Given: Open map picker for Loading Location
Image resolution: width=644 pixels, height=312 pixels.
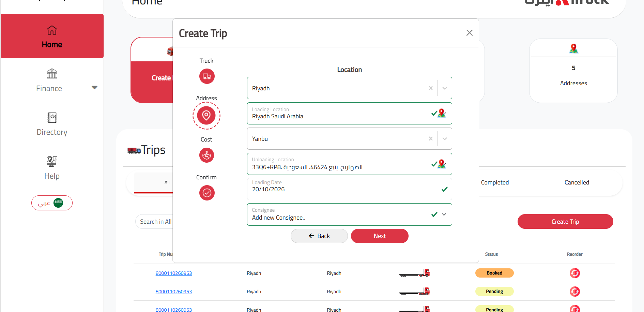Looking at the screenshot, I should click(442, 113).
